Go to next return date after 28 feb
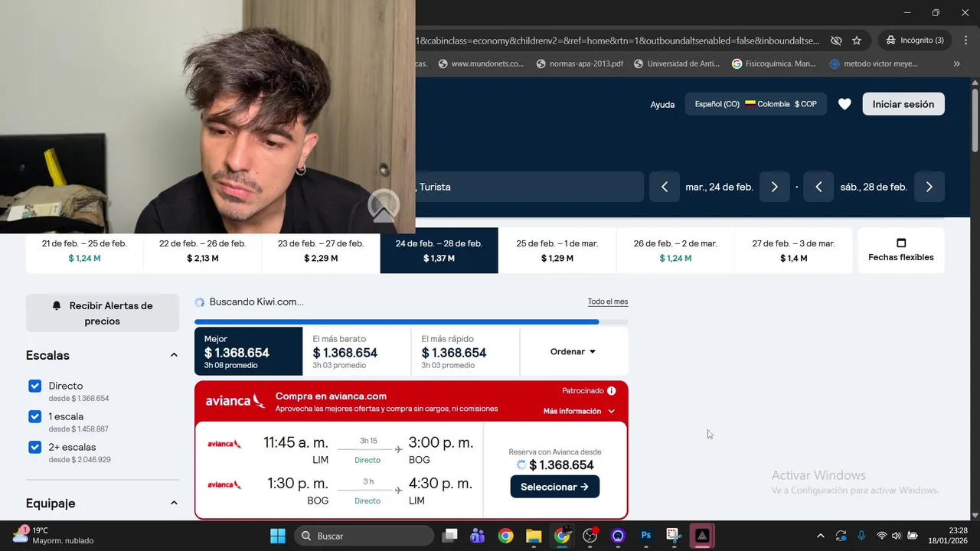Viewport: 980px width, 551px height. pyautogui.click(x=929, y=187)
